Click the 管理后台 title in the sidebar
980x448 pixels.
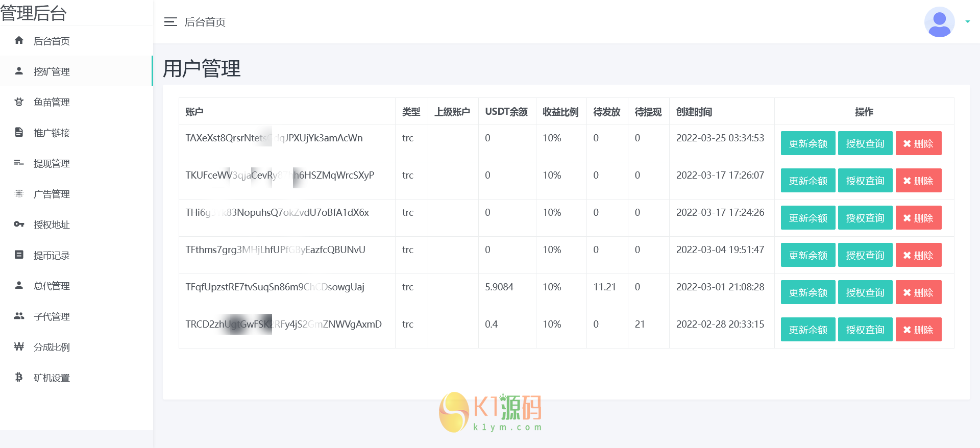pyautogui.click(x=34, y=13)
